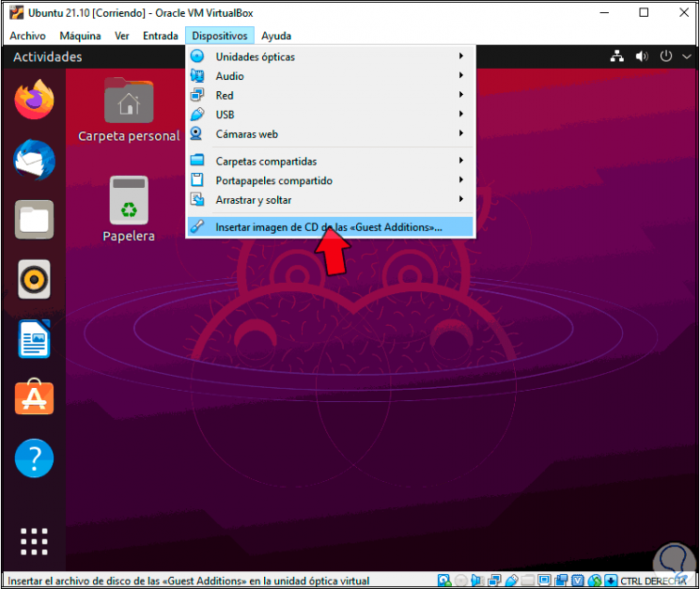Select Red menu entry
The height and width of the screenshot is (589, 700).
[331, 95]
